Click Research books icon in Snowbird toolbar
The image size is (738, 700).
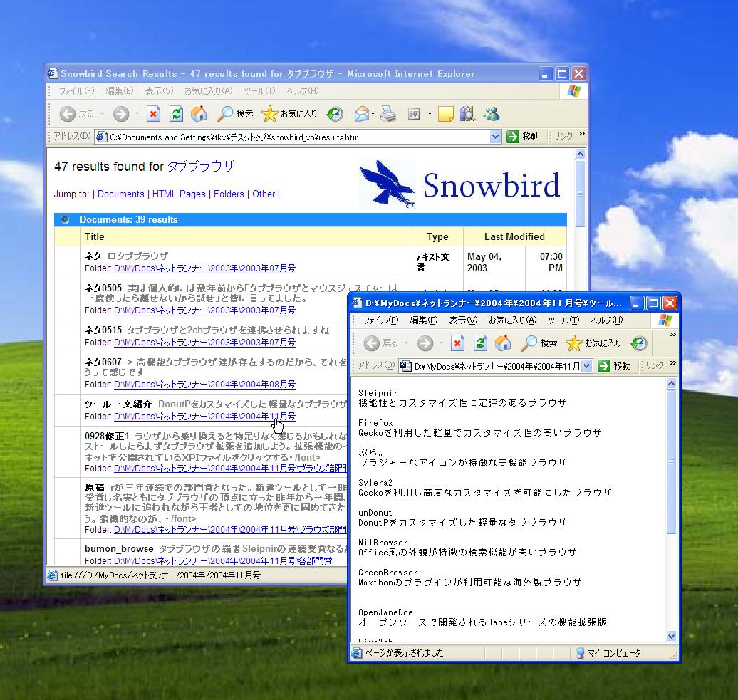tap(467, 114)
